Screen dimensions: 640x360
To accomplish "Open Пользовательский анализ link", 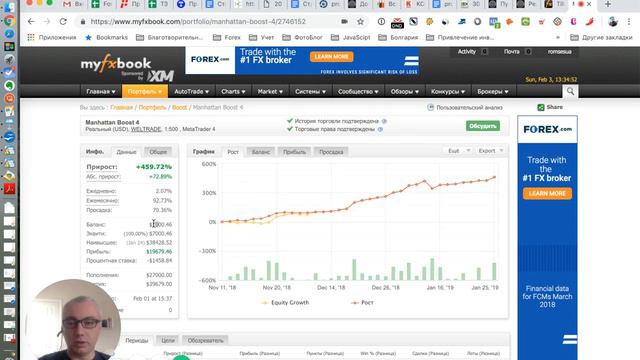I will point(465,107).
